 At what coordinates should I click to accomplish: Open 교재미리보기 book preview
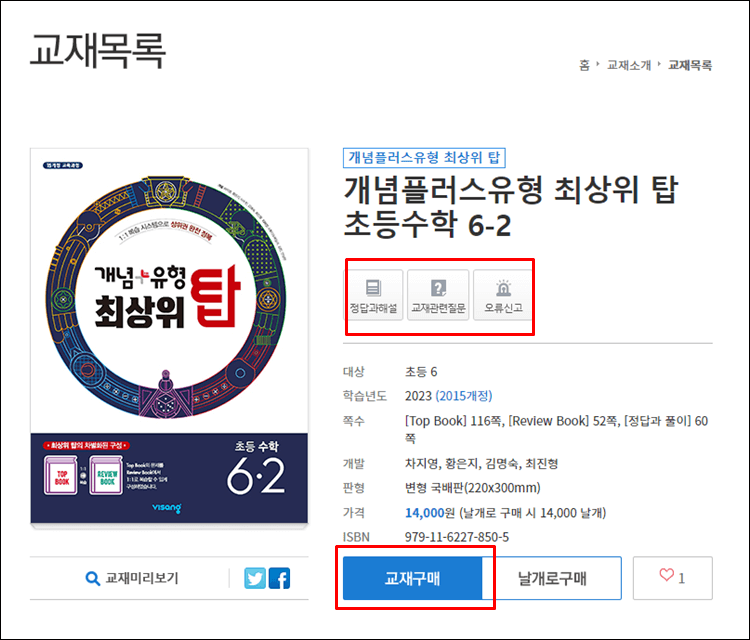pyautogui.click(x=132, y=578)
